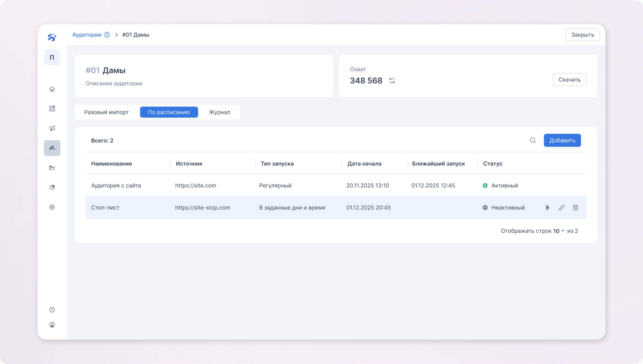This screenshot has width=643, height=364.
Task: Open the Журнал tab
Action: tap(219, 112)
